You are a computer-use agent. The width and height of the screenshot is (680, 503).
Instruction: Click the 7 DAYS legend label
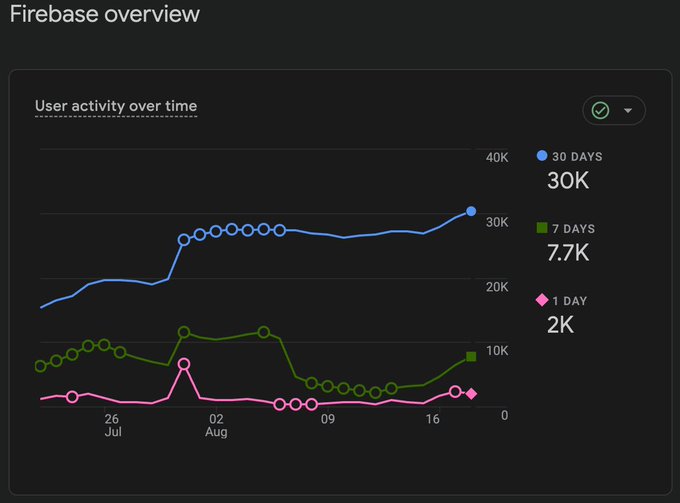[573, 229]
